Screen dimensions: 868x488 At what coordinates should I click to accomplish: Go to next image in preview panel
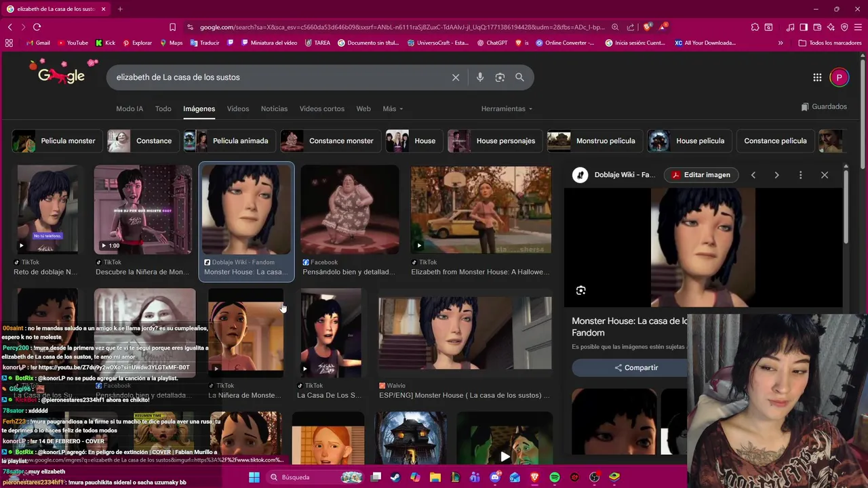tap(776, 175)
